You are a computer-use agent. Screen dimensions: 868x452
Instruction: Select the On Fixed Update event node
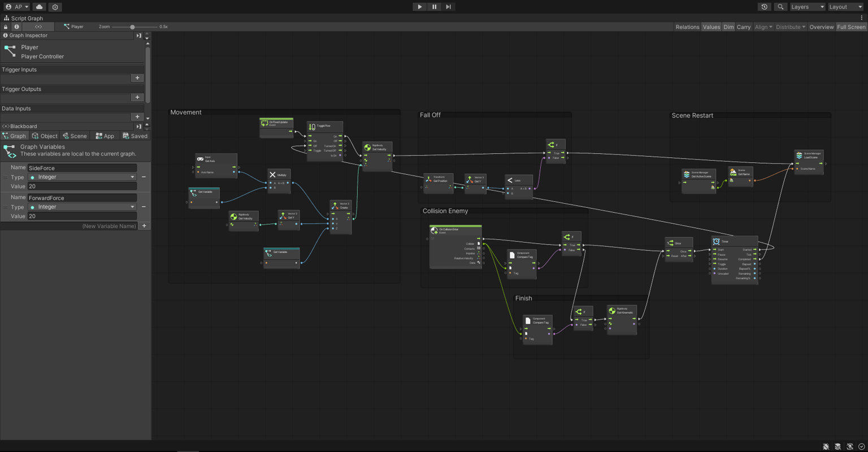(x=276, y=127)
